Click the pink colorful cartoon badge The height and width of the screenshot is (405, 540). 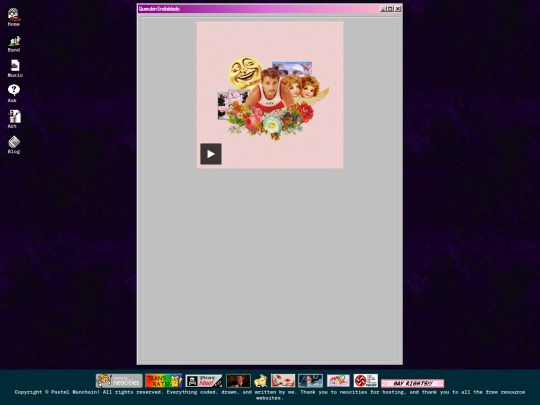point(338,381)
